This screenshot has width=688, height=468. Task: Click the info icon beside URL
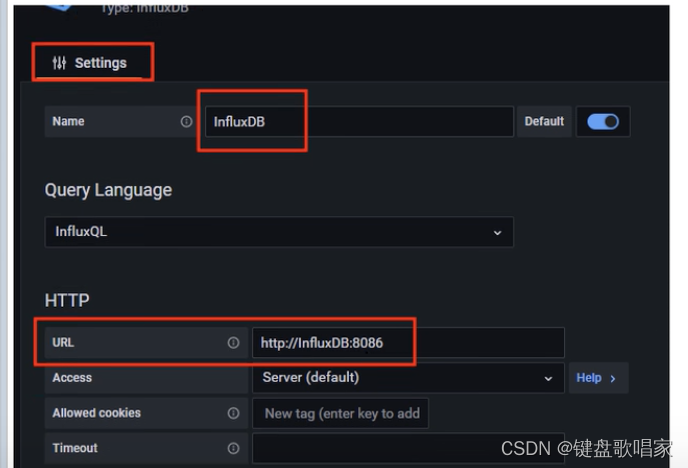click(x=233, y=343)
